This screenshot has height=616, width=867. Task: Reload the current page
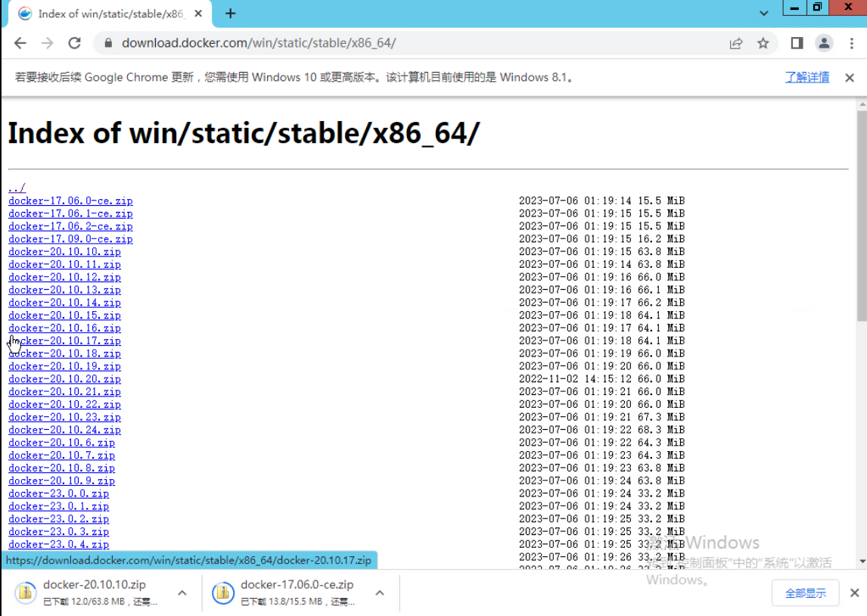(75, 43)
